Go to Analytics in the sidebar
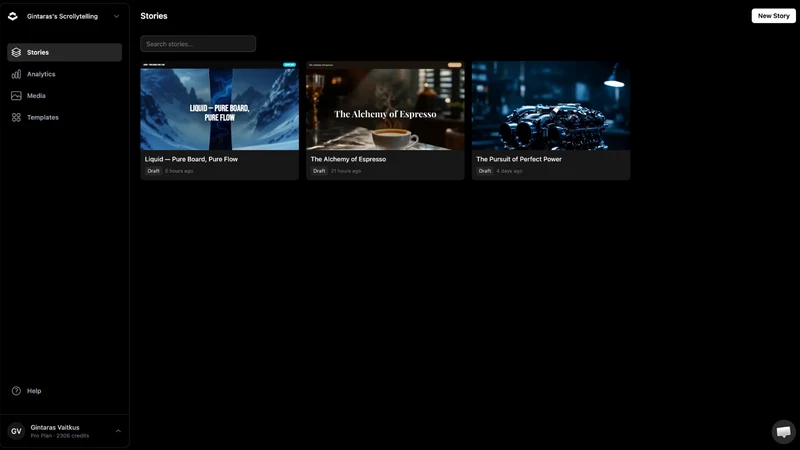Viewport: 800px width, 450px height. (64, 74)
